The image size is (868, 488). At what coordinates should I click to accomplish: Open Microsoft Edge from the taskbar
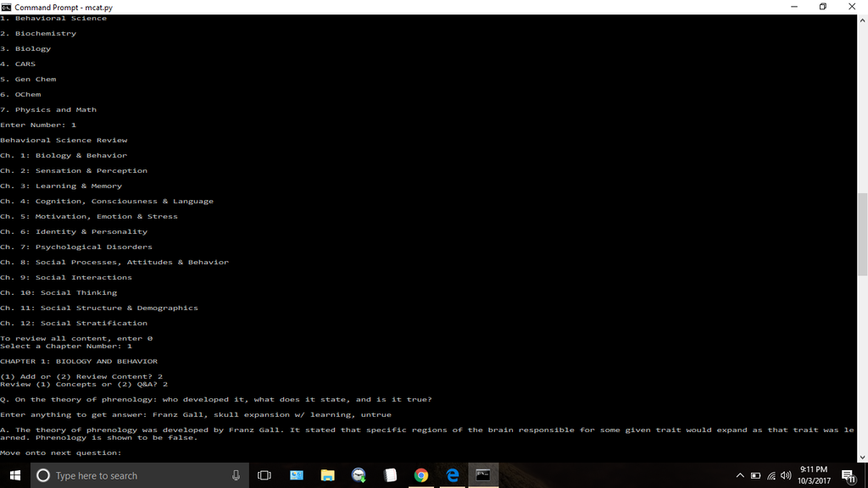[453, 475]
